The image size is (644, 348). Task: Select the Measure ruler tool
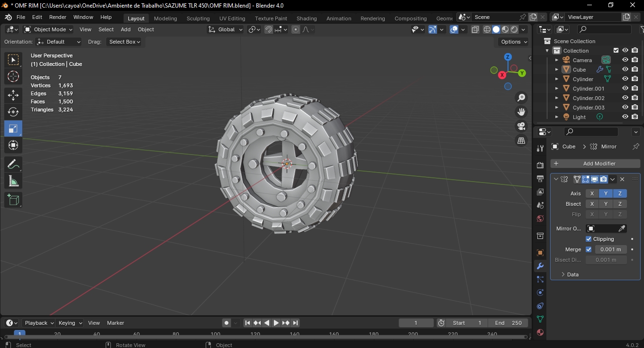tap(13, 181)
